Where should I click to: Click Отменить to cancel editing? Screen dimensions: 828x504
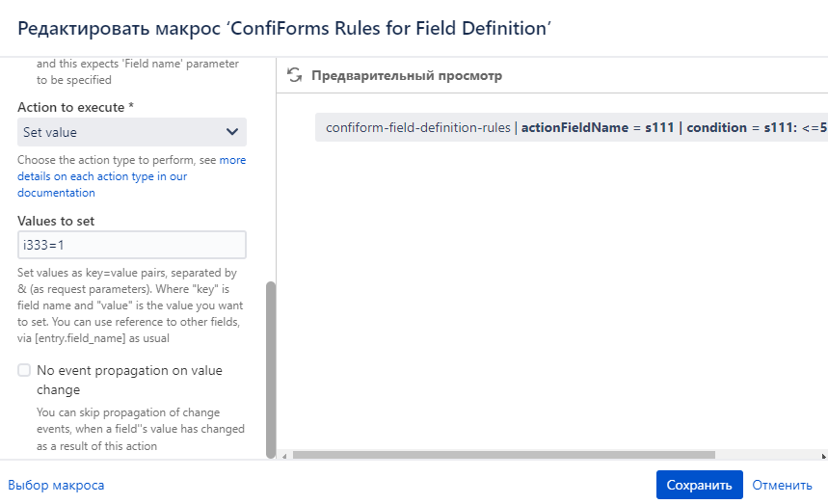pos(782,485)
